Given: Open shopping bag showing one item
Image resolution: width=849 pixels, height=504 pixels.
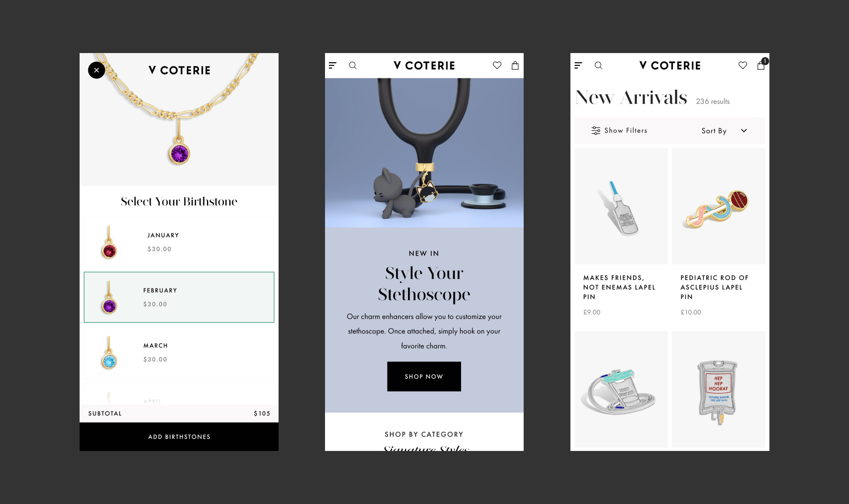Looking at the screenshot, I should tap(761, 65).
